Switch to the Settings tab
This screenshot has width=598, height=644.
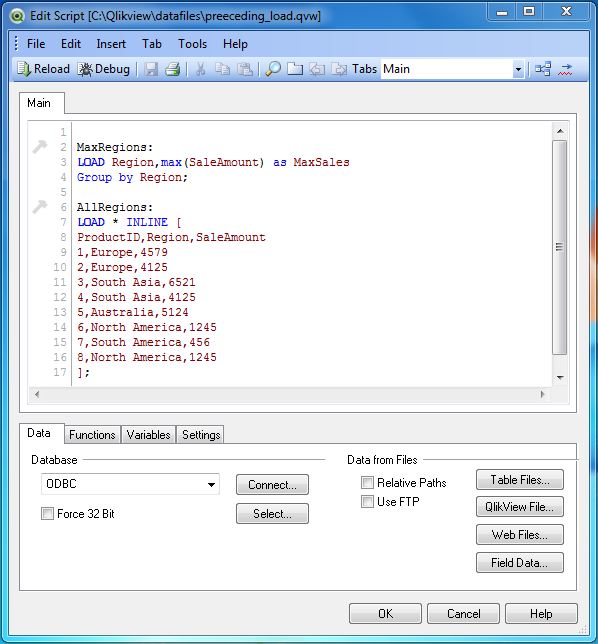[201, 435]
